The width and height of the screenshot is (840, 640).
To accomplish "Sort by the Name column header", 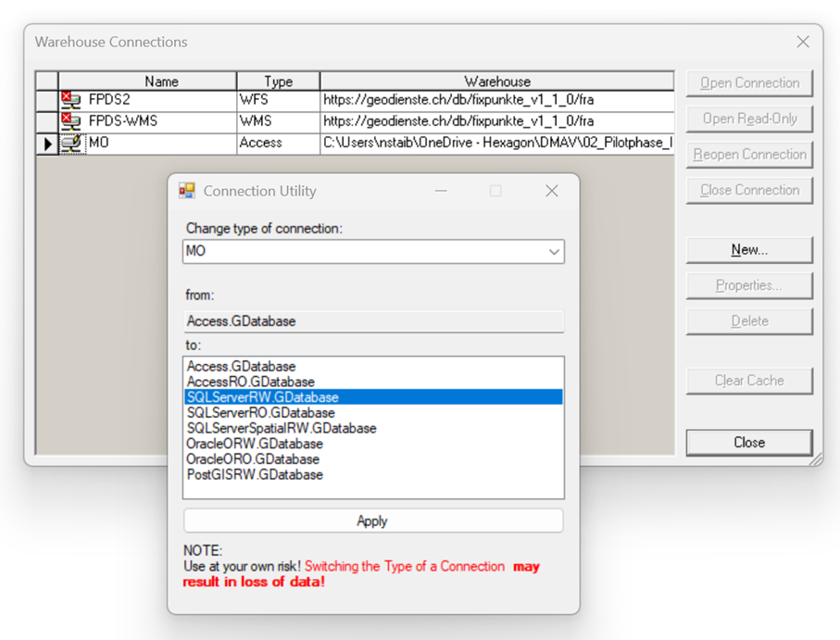I will tap(161, 82).
